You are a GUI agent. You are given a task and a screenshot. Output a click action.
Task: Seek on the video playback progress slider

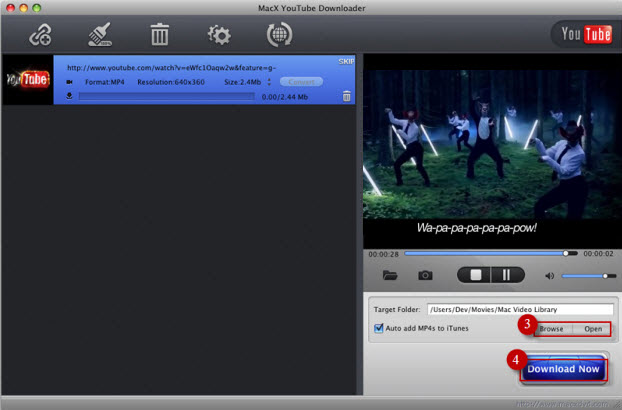point(491,253)
